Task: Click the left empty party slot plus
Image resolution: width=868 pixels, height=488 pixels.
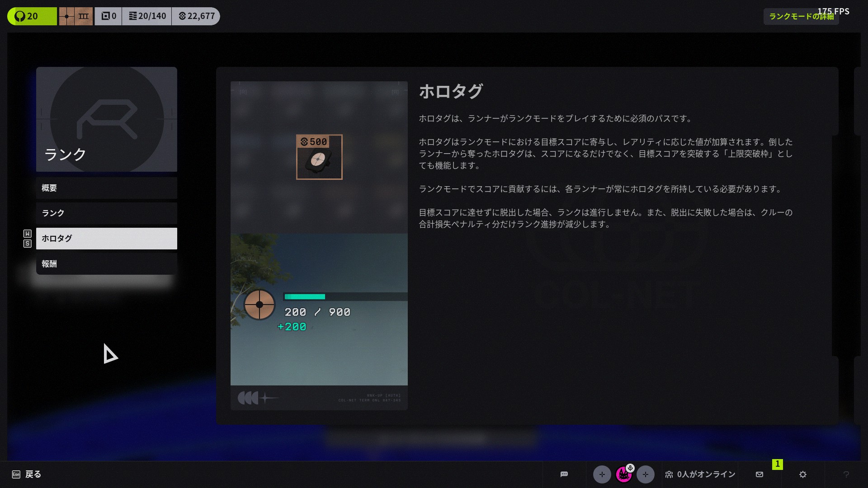Action: point(602,474)
